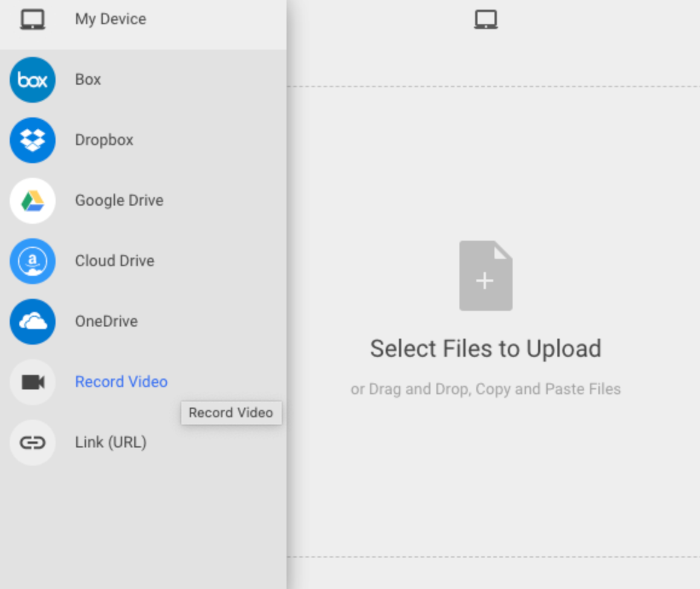Viewport: 700px width, 589px height.
Task: Select the camera icon for Record Video
Action: [x=32, y=382]
